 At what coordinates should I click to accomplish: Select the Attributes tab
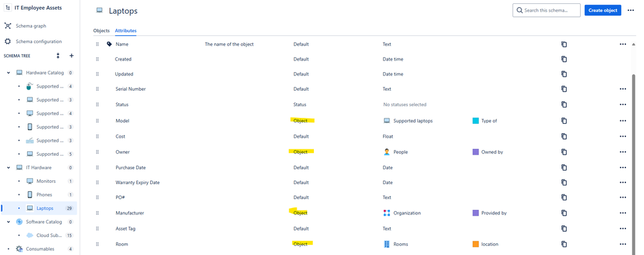pyautogui.click(x=126, y=31)
